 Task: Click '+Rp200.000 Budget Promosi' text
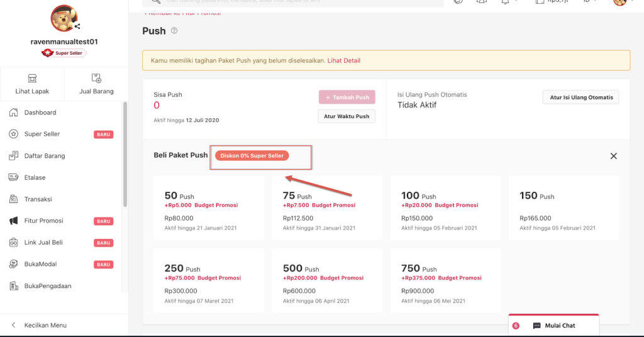coord(323,278)
